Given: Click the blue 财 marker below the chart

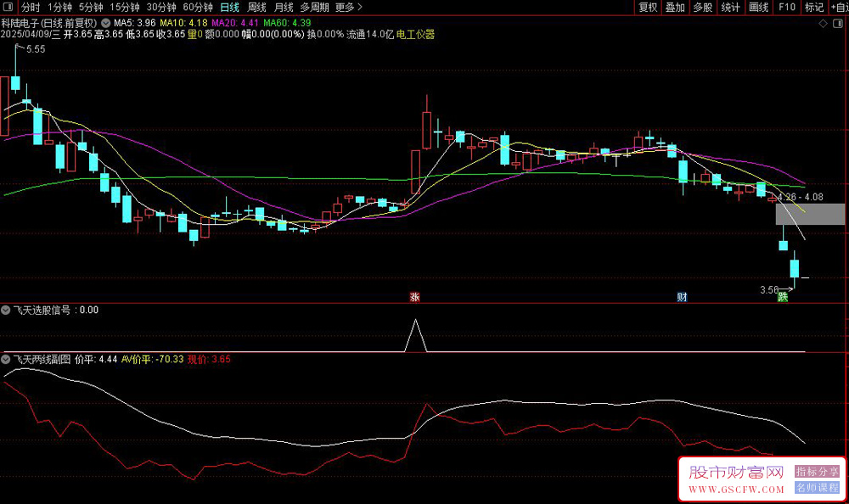Looking at the screenshot, I should click(x=682, y=297).
